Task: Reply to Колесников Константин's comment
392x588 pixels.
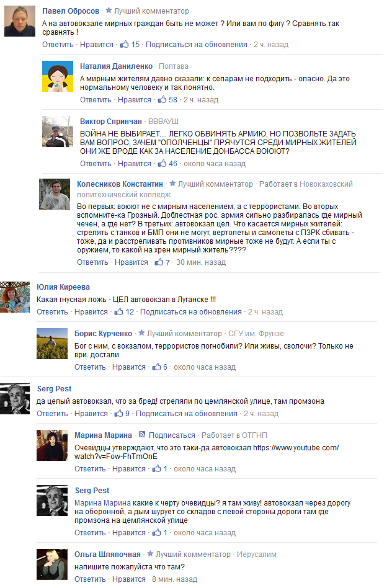Action: click(x=92, y=262)
